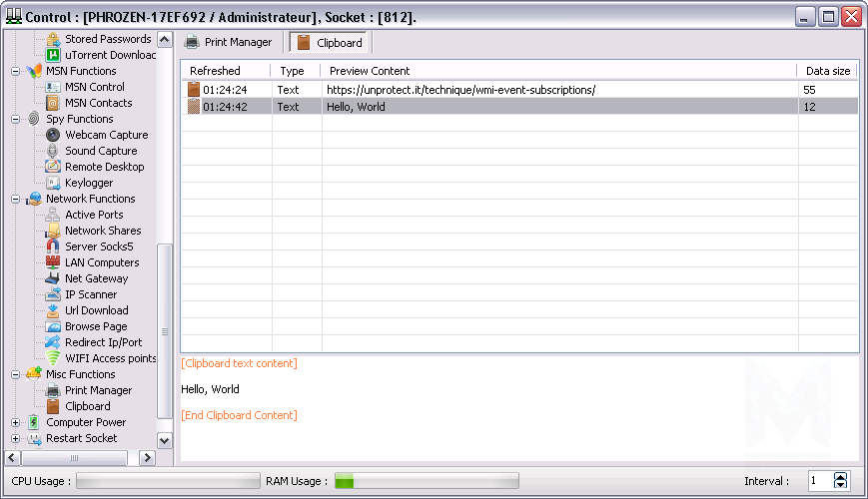Expand the Computer Power tree node

16,422
